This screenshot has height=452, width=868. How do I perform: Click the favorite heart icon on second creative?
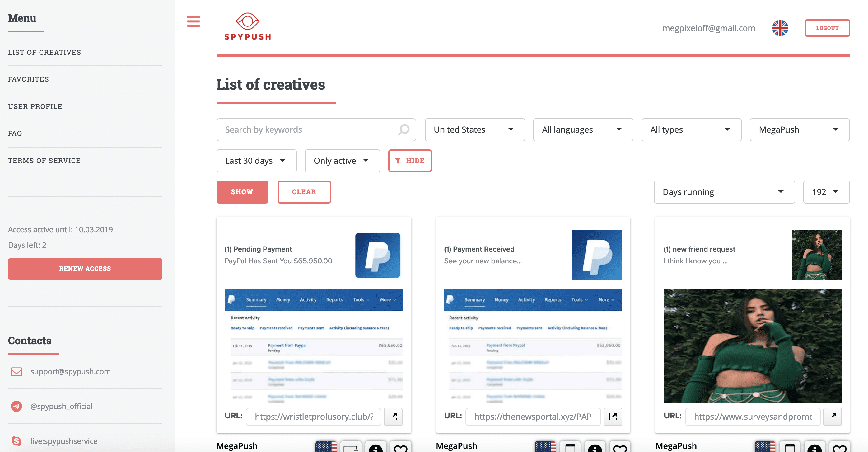619,447
